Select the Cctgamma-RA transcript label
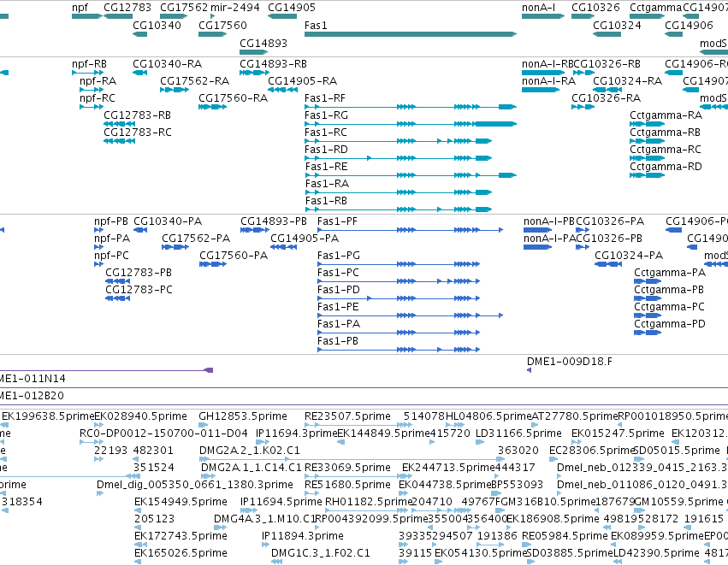Screen dimensions: 728x566 coord(666,115)
